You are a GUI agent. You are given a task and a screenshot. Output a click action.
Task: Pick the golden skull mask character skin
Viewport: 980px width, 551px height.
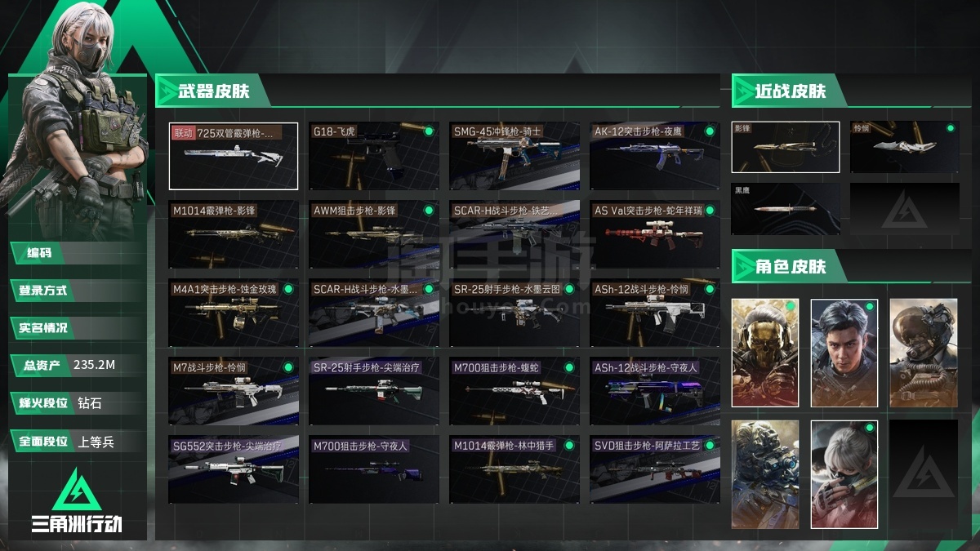(765, 353)
